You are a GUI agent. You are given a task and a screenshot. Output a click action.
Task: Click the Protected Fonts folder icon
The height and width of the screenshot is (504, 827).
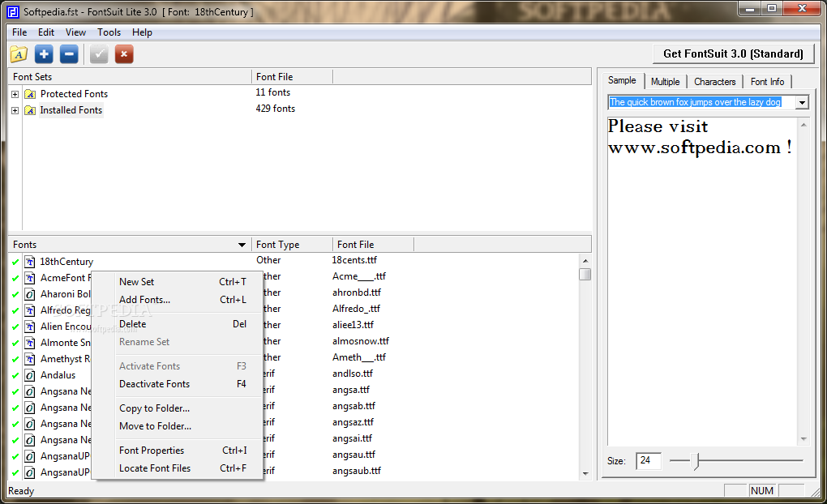tap(31, 94)
